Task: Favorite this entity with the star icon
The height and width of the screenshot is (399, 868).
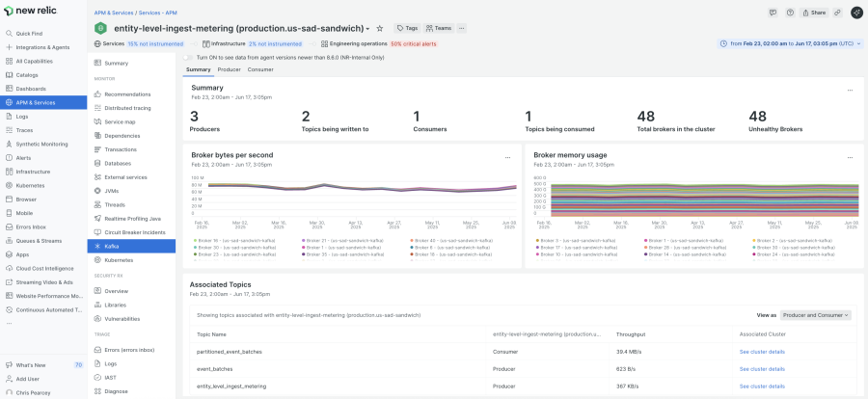Action: click(x=380, y=29)
